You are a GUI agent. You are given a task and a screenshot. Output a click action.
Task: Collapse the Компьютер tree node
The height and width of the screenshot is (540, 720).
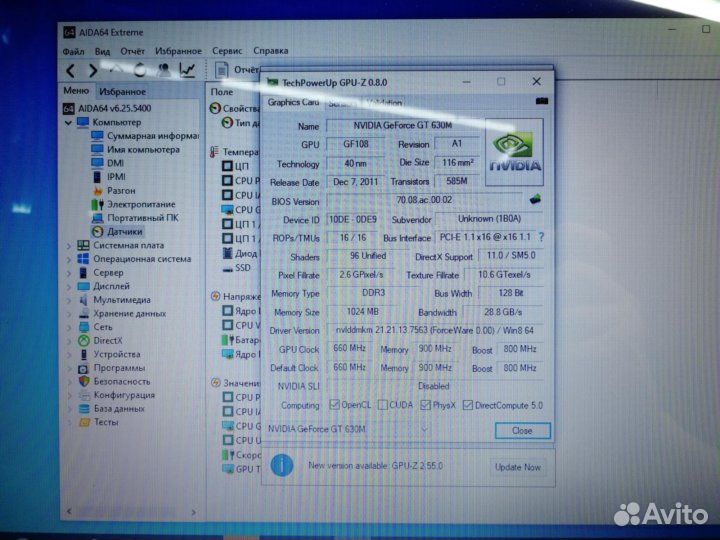click(x=68, y=123)
